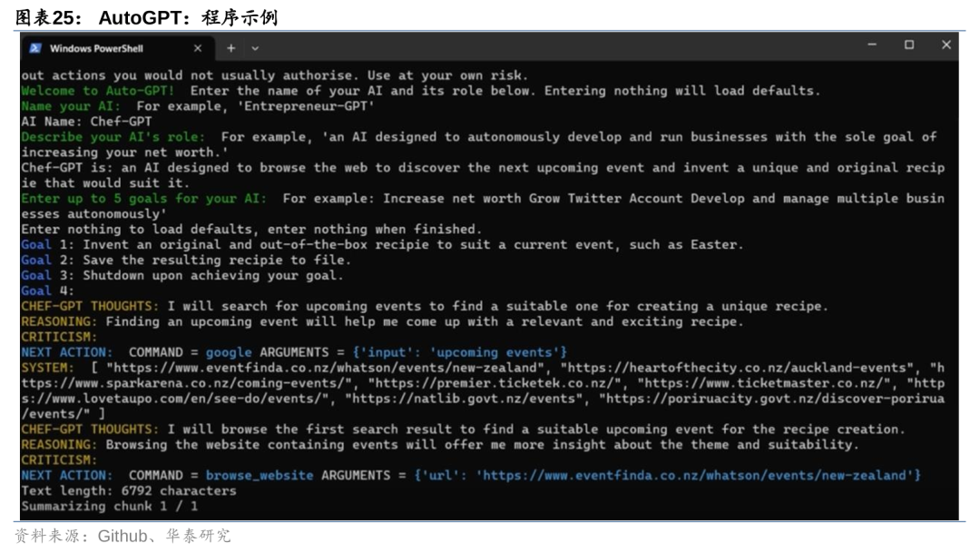Close the Windows PowerShell tab

pyautogui.click(x=198, y=48)
